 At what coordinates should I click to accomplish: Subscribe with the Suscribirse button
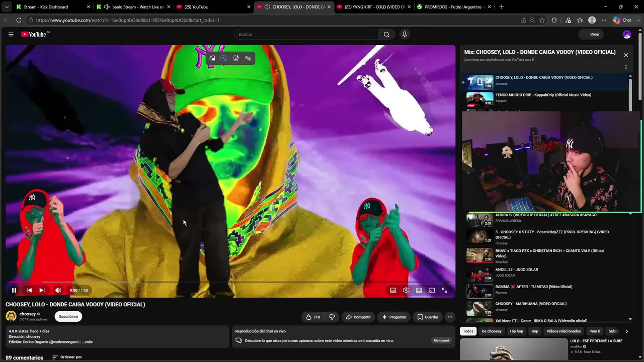[x=68, y=317]
